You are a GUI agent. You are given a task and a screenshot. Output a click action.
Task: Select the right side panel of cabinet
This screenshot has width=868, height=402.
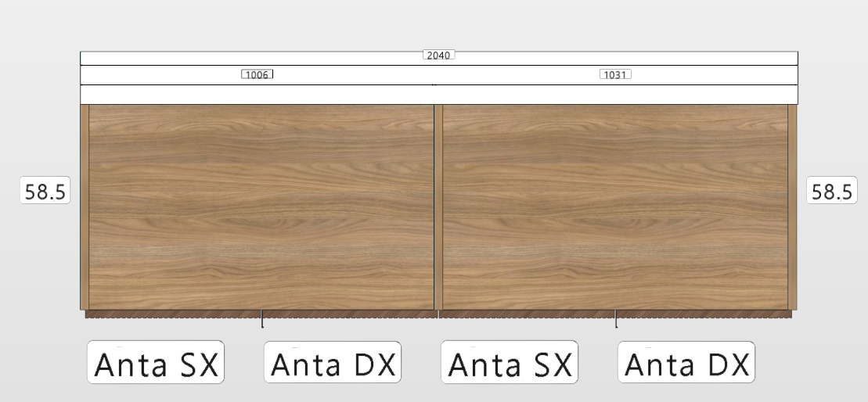(x=792, y=206)
